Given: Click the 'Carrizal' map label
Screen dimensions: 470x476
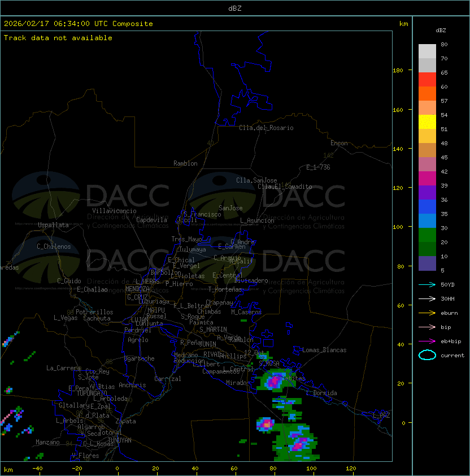Looking at the screenshot, I should (x=167, y=379).
